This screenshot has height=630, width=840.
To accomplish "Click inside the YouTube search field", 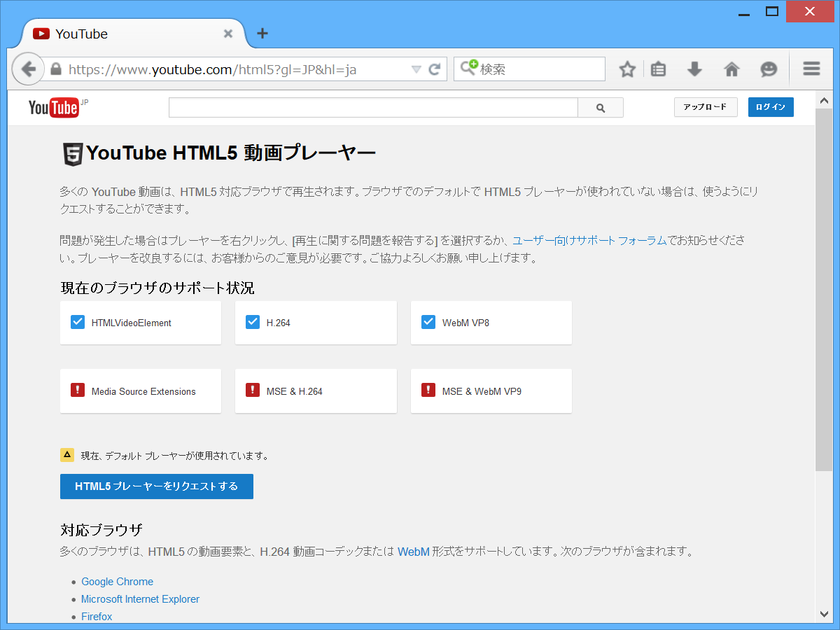I will (x=371, y=107).
